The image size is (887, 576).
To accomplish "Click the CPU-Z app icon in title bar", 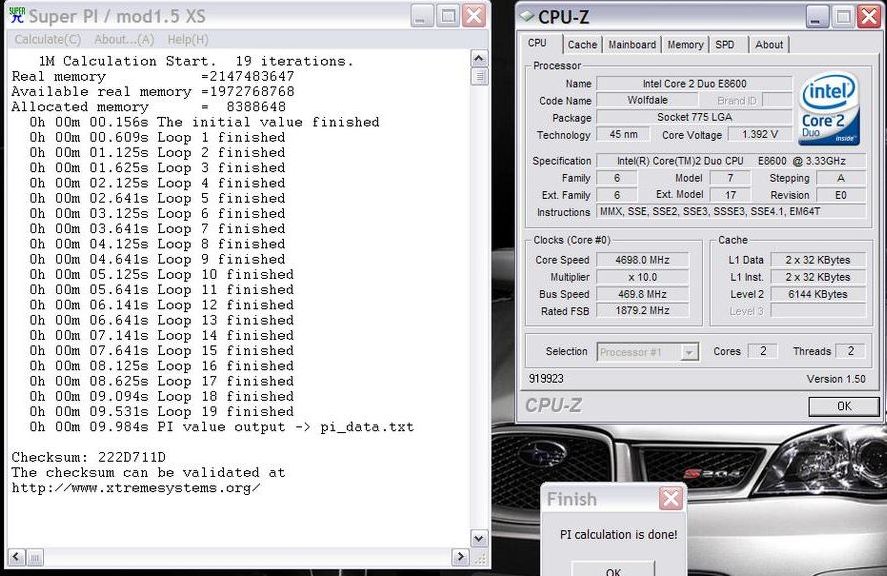I will 527,15.
